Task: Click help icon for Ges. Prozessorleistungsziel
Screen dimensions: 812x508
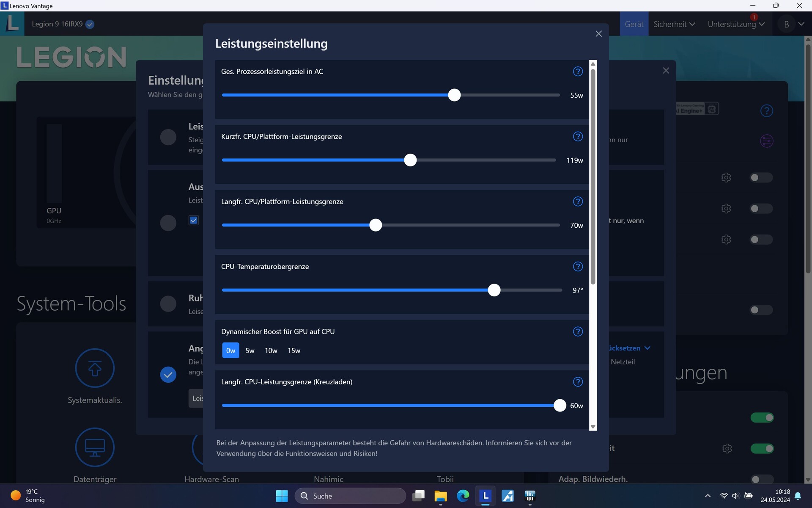Action: pyautogui.click(x=578, y=72)
